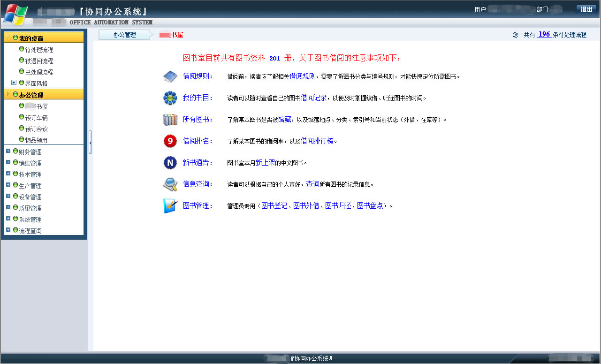Viewport: 601px width, 364px height.
Task: Click the 借阅排行榜 link
Action: (x=317, y=141)
